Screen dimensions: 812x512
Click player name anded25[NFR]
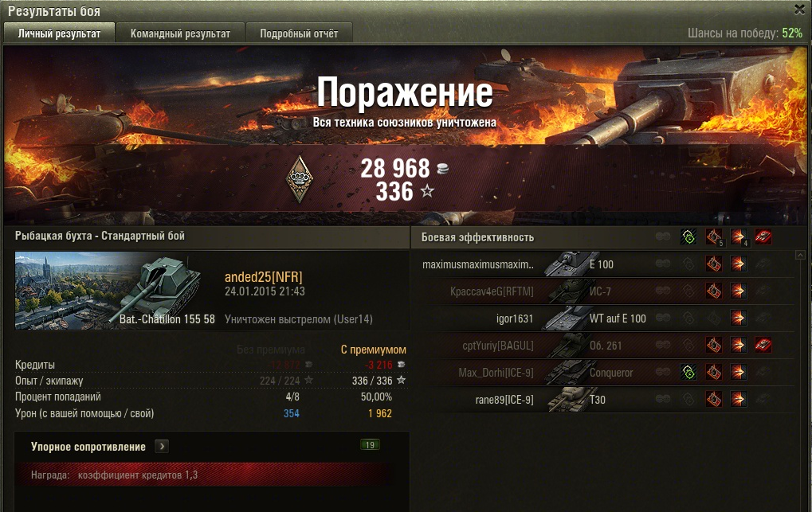click(263, 277)
